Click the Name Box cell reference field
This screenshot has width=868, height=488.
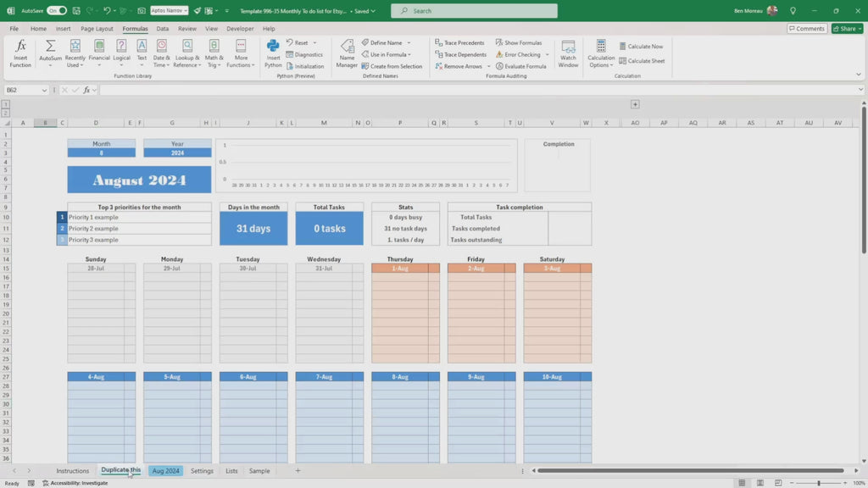(22, 90)
